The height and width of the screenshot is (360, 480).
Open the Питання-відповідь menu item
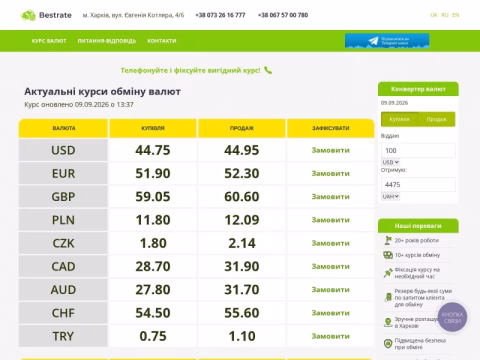coord(107,41)
